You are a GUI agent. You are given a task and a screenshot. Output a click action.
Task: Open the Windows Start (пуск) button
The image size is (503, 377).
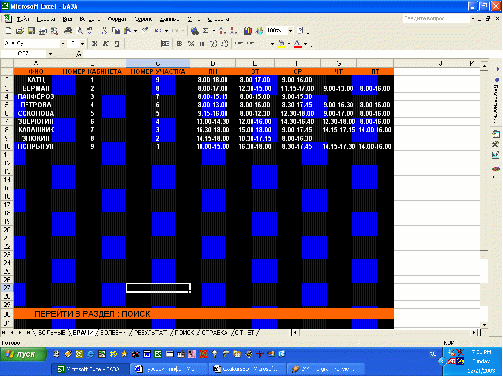[23, 354]
